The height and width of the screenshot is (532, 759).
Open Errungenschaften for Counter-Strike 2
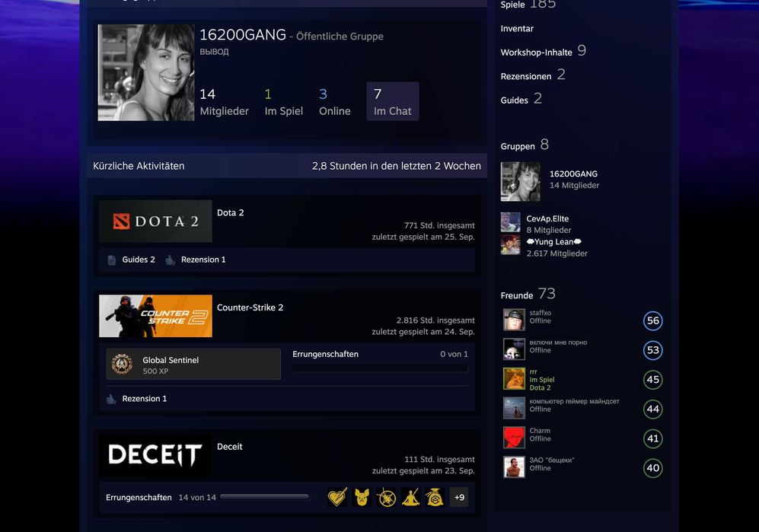click(325, 354)
